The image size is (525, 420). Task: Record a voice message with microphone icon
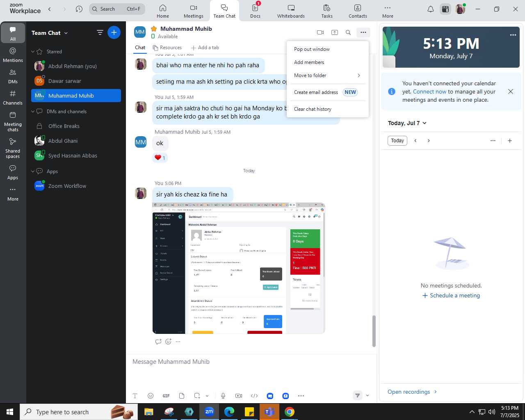[223, 396]
